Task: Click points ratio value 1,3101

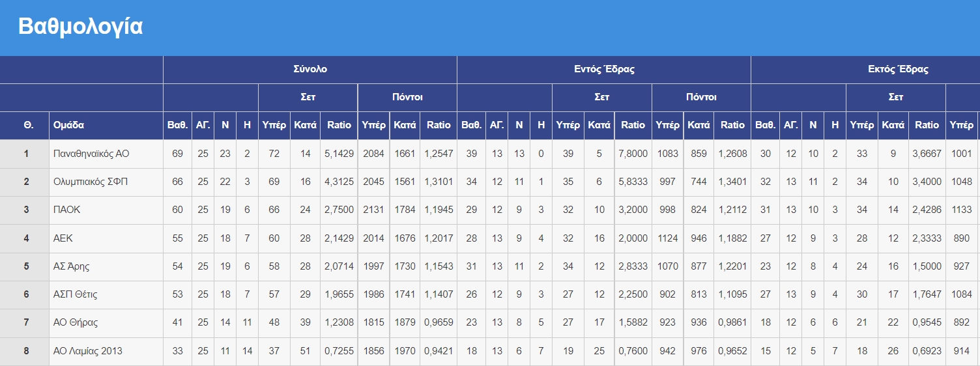Action: 439,182
